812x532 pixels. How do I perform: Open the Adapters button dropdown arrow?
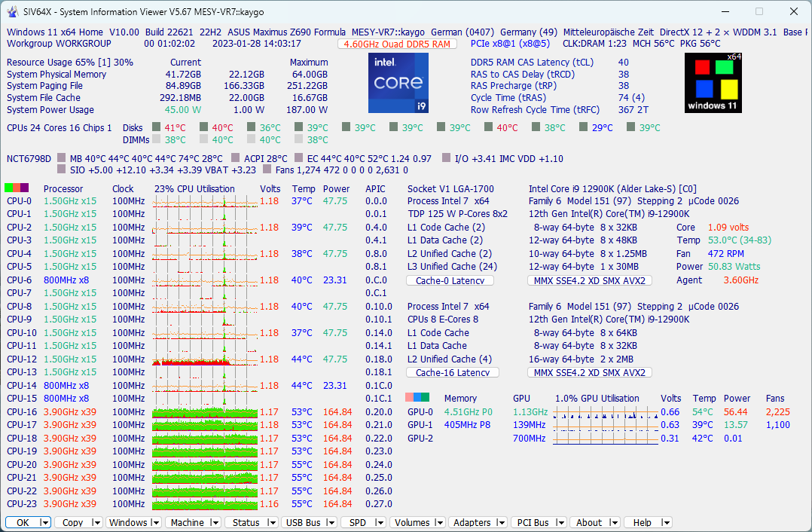click(x=500, y=523)
